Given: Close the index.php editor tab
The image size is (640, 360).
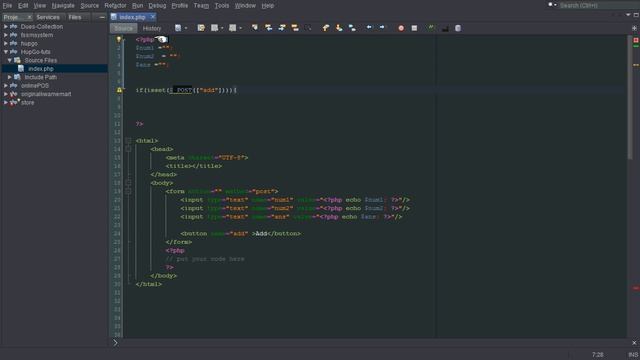Looking at the screenshot, I should pyautogui.click(x=153, y=17).
